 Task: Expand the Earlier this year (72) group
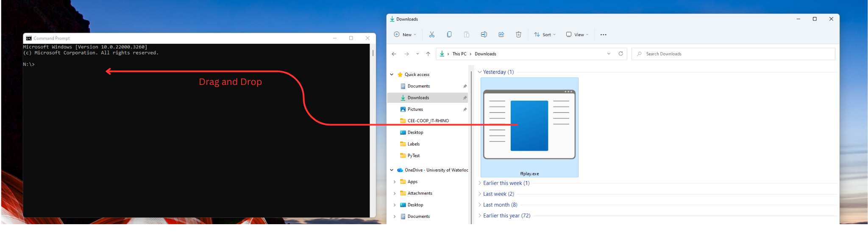pos(480,216)
